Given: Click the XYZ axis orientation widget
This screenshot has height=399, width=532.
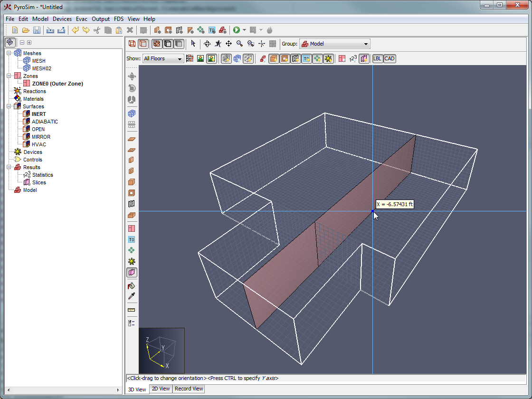Looking at the screenshot, I should click(161, 351).
